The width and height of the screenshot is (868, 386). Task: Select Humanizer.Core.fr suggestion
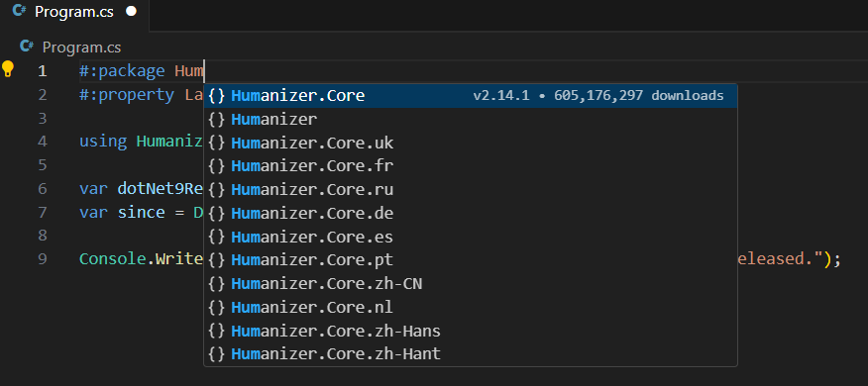[x=471, y=166]
